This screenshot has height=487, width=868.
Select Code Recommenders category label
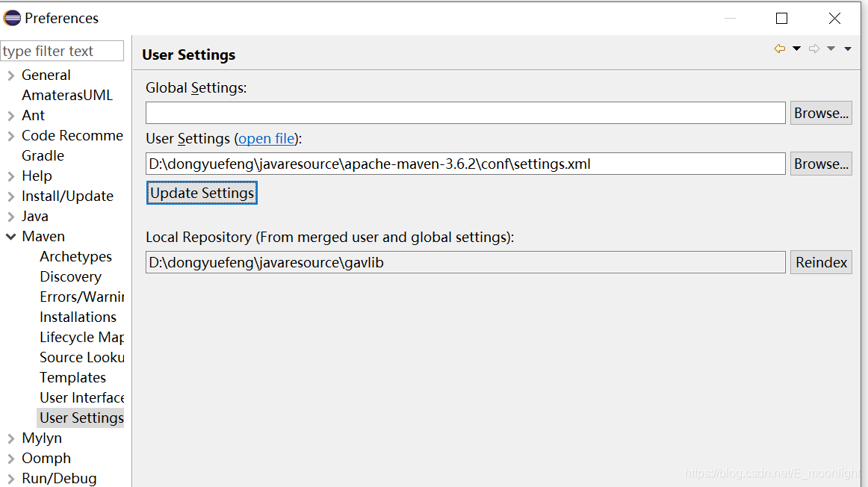click(72, 136)
